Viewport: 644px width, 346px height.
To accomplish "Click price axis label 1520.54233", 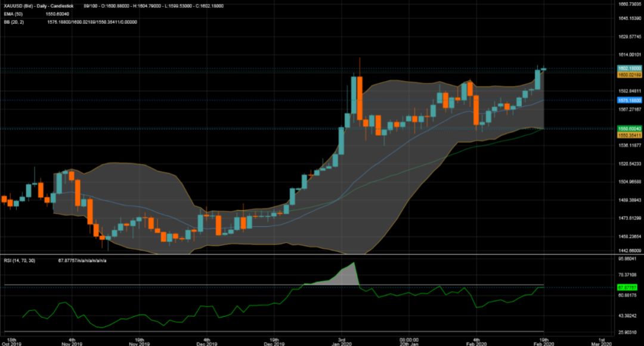I will click(630, 164).
